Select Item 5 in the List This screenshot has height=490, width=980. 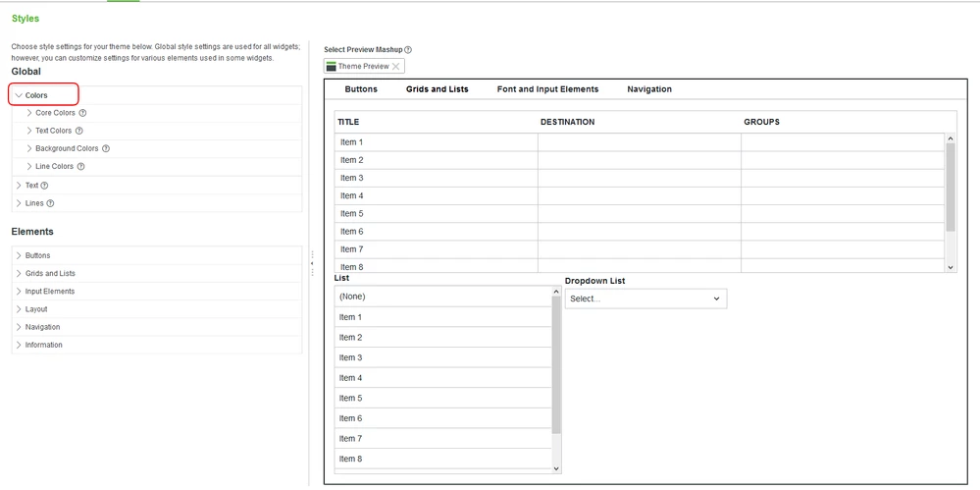click(443, 398)
